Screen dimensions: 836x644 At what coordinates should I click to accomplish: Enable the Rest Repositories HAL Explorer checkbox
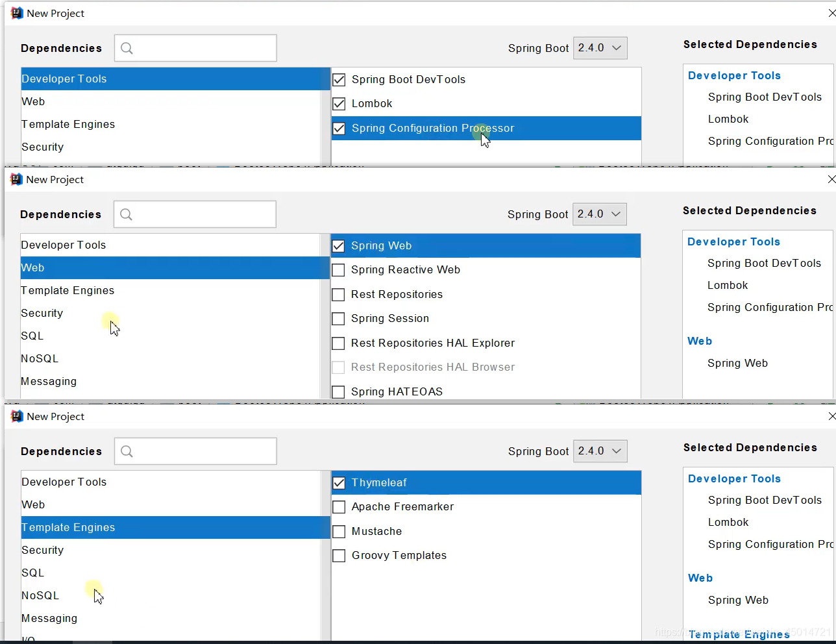click(338, 343)
